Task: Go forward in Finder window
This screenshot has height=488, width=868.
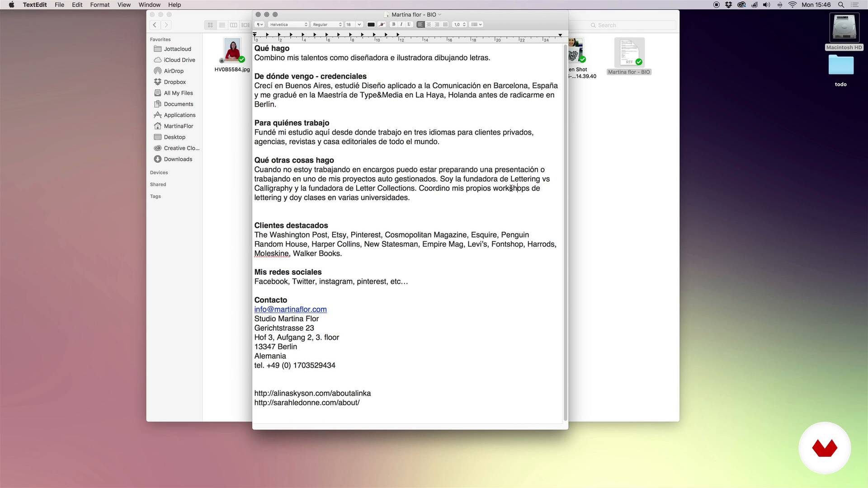Action: coord(166,25)
